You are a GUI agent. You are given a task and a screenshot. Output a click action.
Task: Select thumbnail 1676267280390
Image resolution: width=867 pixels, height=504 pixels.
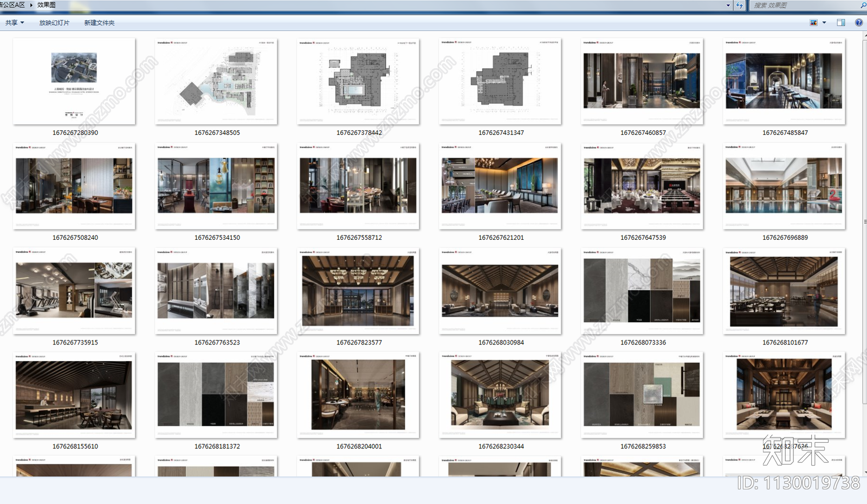pyautogui.click(x=74, y=81)
